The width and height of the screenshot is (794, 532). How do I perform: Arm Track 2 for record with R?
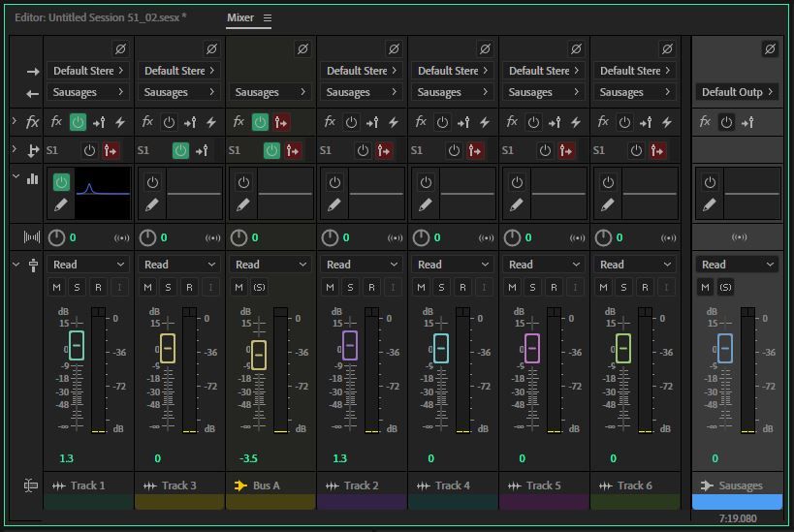(x=371, y=288)
